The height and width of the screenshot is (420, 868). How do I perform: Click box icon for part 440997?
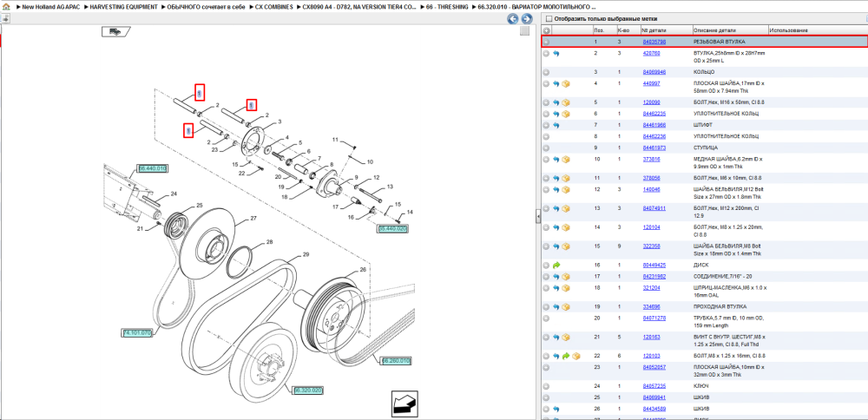(566, 83)
